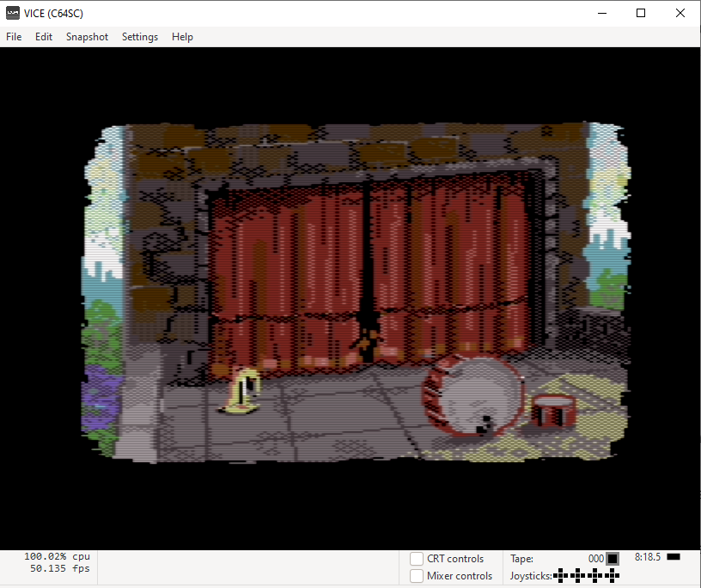Open the Help menu
Image resolution: width=701 pixels, height=588 pixels.
182,37
